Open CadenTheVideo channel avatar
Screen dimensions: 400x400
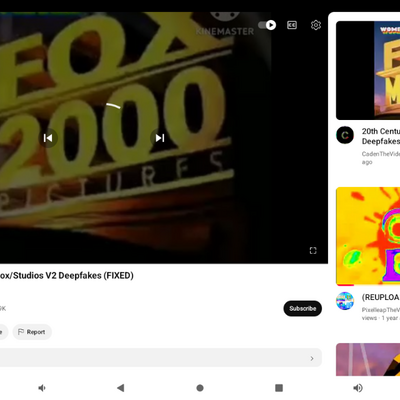point(345,135)
